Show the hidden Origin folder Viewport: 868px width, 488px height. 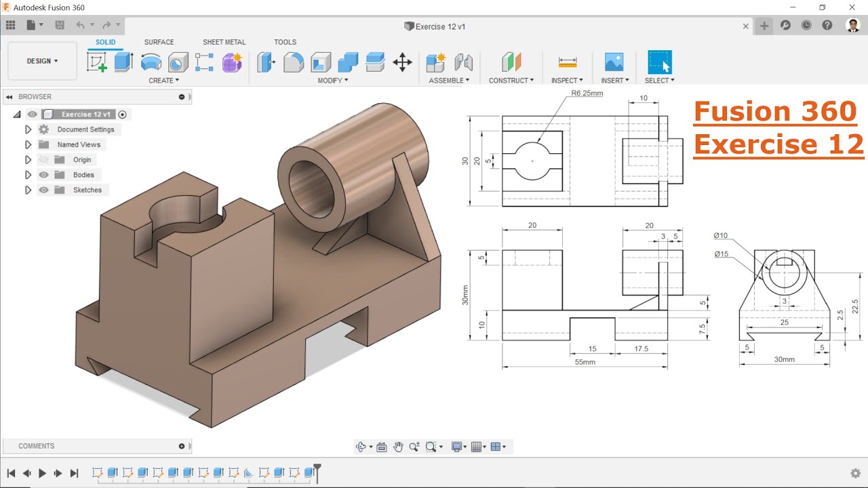tap(44, 160)
